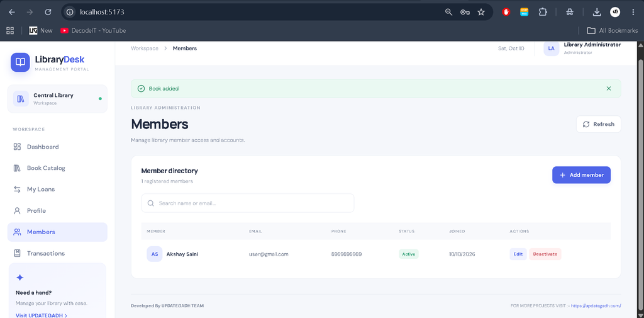
Task: Open the Profile sidebar item
Action: tap(57, 210)
